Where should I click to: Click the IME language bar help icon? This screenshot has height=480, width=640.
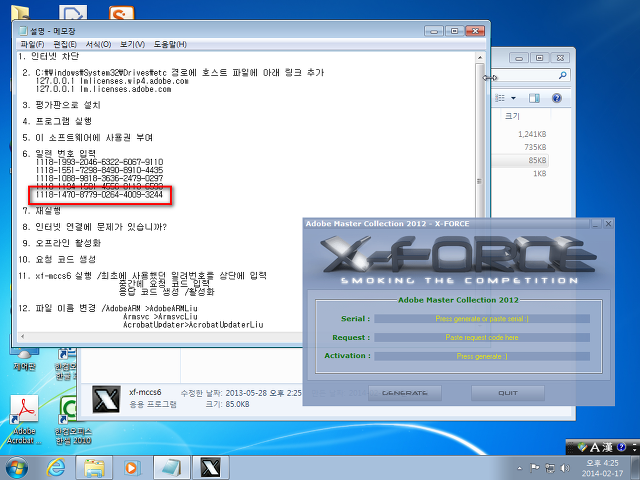click(x=621, y=447)
